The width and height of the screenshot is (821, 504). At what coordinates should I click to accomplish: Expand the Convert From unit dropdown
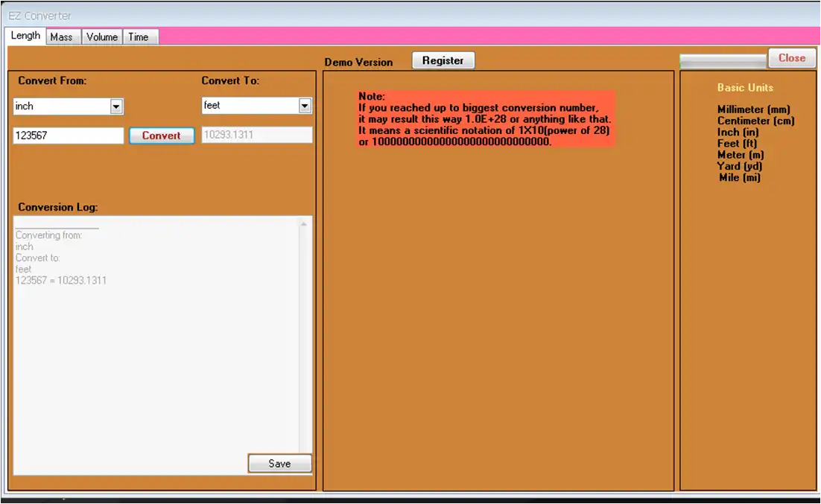(x=116, y=106)
